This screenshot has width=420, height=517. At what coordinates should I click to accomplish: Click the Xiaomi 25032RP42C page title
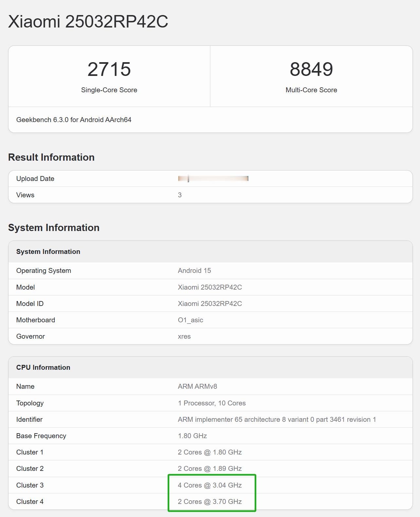point(88,22)
